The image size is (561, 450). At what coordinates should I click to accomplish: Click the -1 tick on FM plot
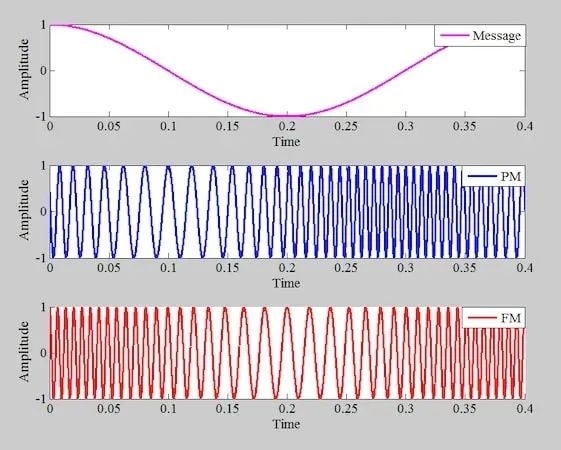tap(42, 399)
